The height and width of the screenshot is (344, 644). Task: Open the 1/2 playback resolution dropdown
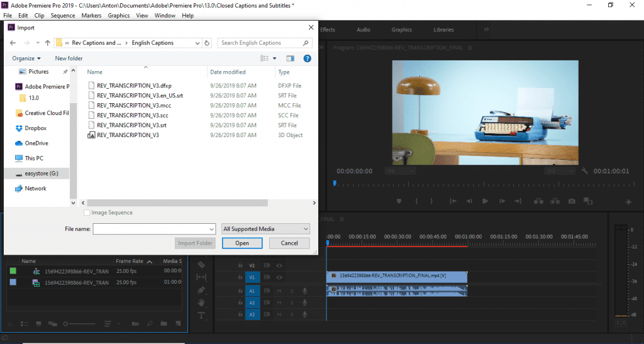click(x=559, y=171)
